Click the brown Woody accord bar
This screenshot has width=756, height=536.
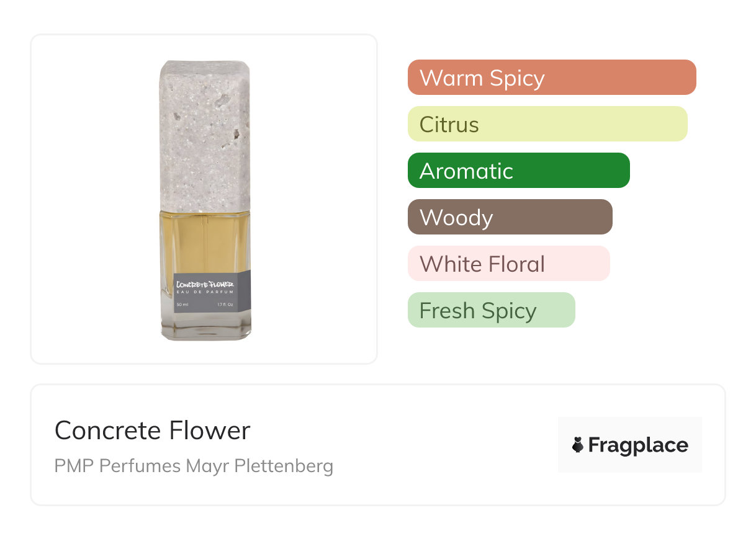coord(510,217)
